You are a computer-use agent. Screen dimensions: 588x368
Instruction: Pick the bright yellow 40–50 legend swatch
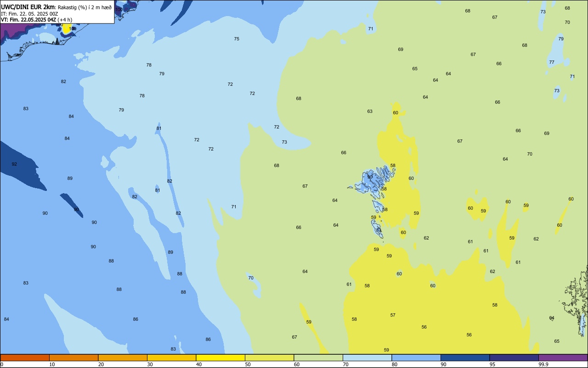coord(220,357)
